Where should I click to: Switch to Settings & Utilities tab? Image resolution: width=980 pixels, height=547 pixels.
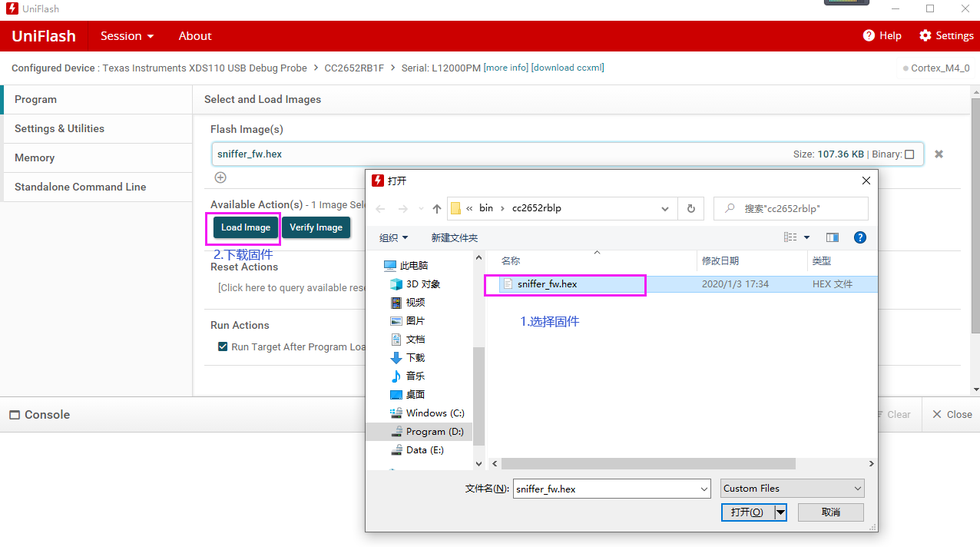point(96,129)
